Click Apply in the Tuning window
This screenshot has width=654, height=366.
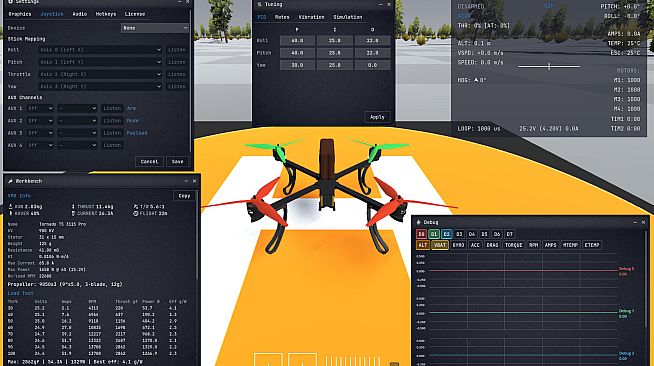(x=377, y=117)
